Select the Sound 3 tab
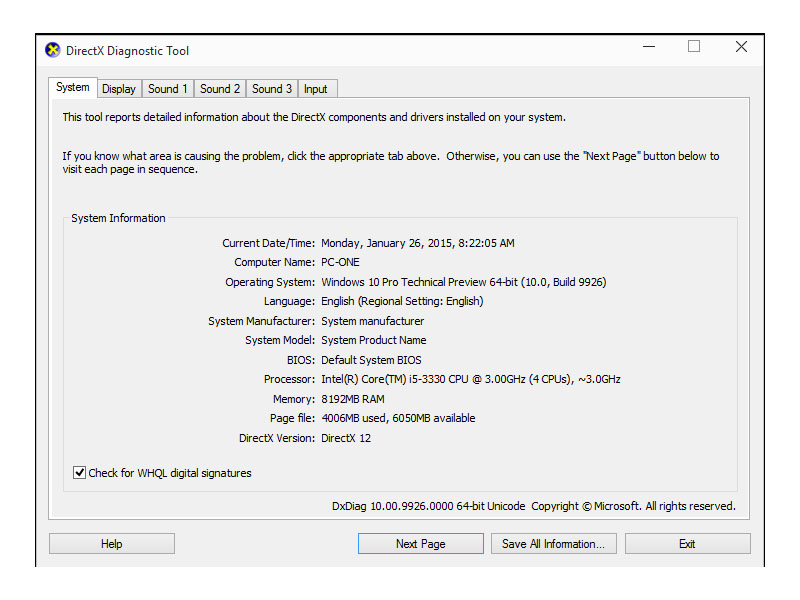 click(271, 89)
